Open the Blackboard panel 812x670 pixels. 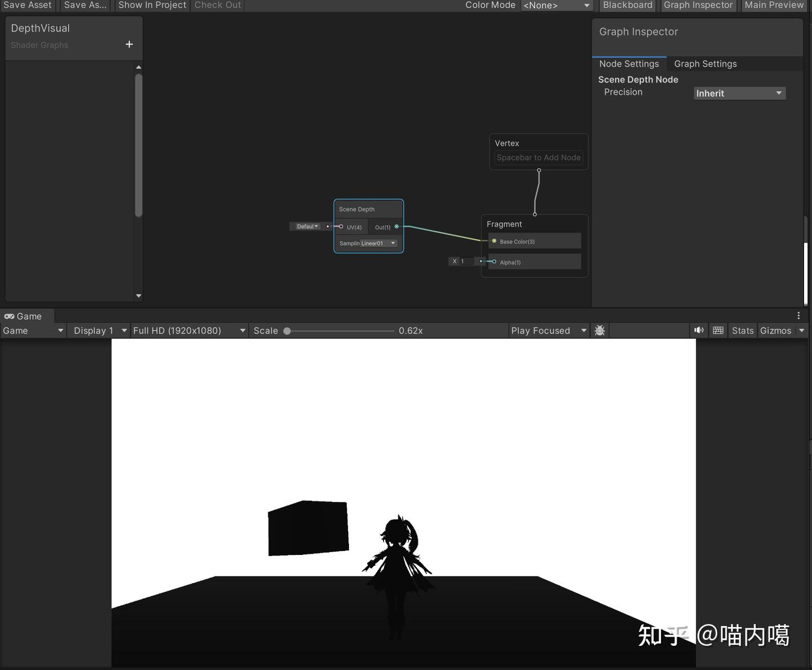(x=627, y=5)
